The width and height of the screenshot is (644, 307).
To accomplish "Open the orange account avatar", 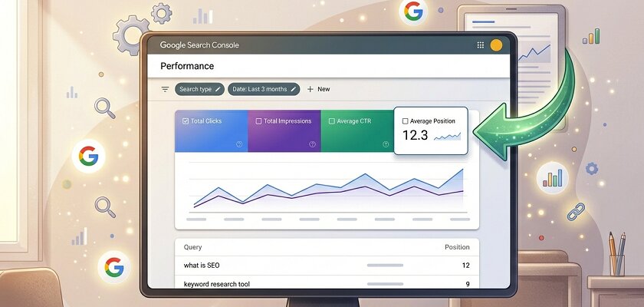I will point(496,45).
